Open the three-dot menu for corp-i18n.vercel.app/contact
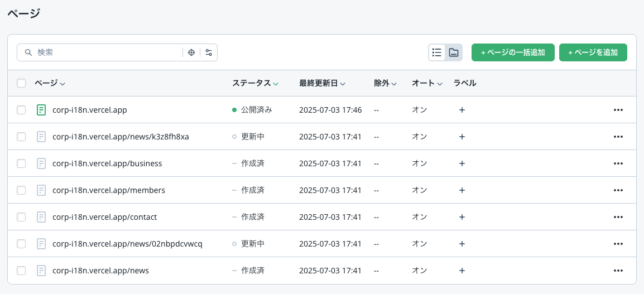644x294 pixels. (x=618, y=217)
